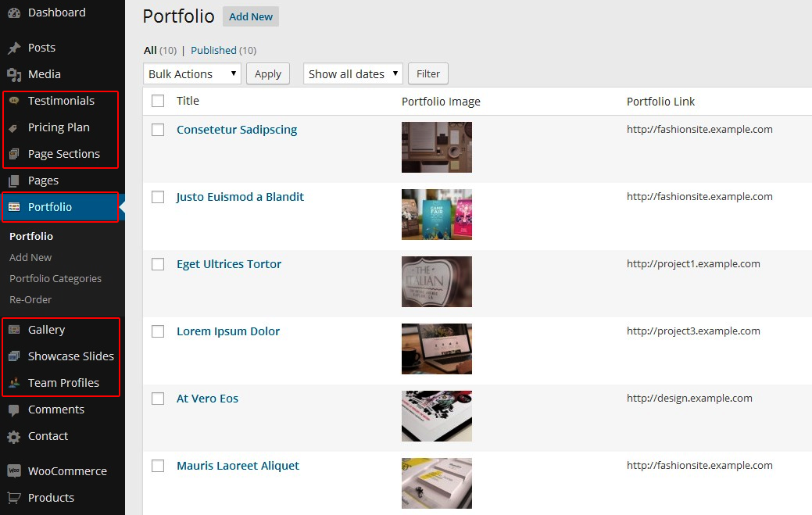Expand the Show all dates dropdown

(x=352, y=74)
